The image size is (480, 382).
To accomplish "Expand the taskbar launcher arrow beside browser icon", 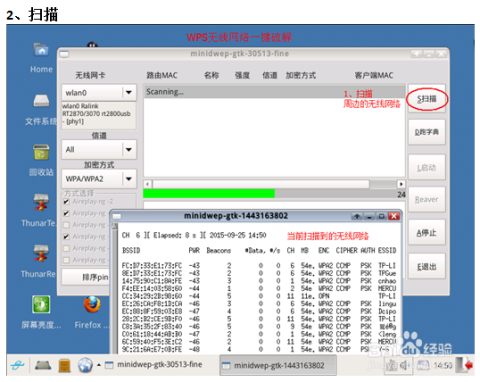I will click(99, 365).
